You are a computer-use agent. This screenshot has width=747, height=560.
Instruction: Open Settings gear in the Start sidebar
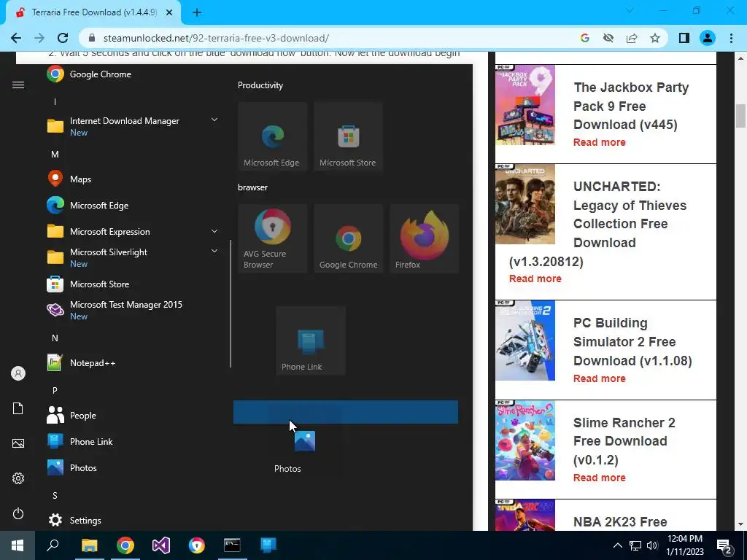(x=18, y=478)
